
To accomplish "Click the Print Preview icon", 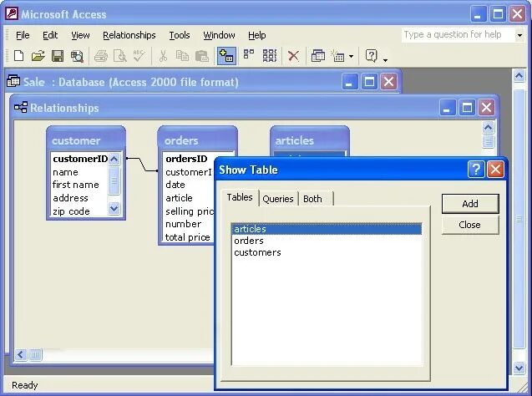I will pos(119,56).
